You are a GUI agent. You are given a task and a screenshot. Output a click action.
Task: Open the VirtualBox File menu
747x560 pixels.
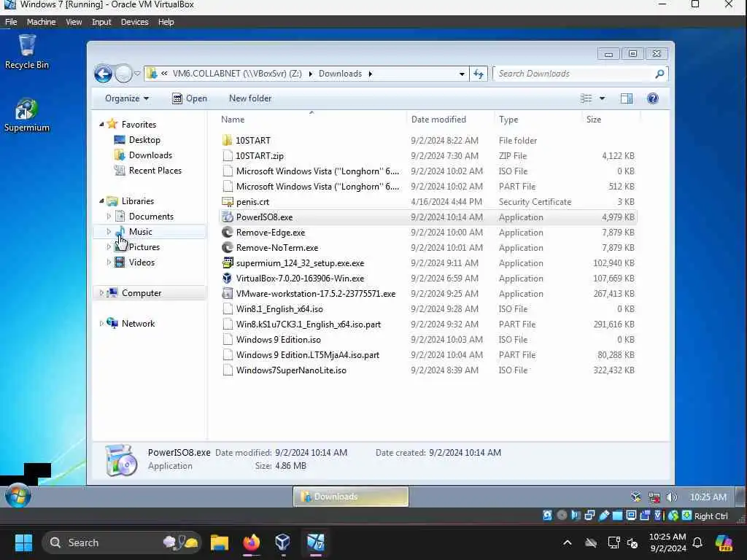point(11,22)
